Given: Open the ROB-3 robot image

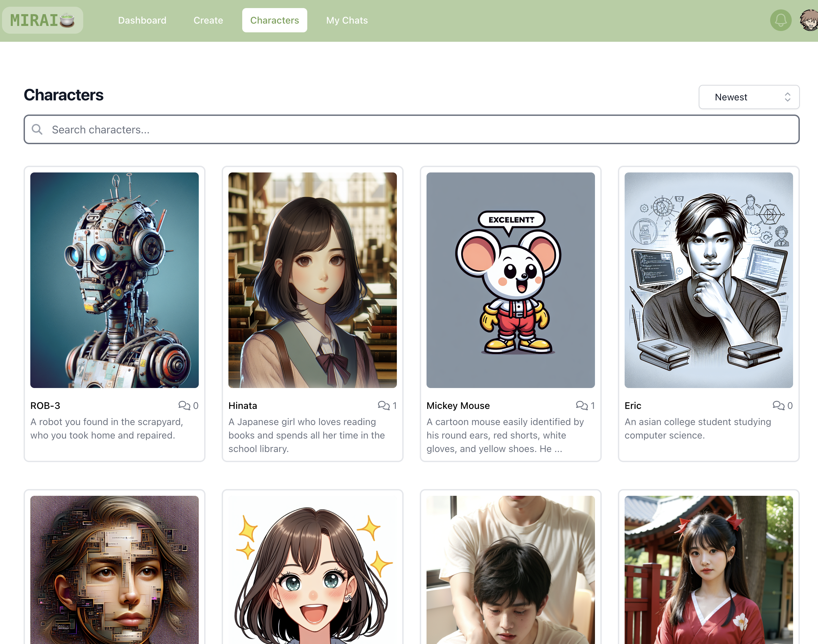Looking at the screenshot, I should 114,280.
